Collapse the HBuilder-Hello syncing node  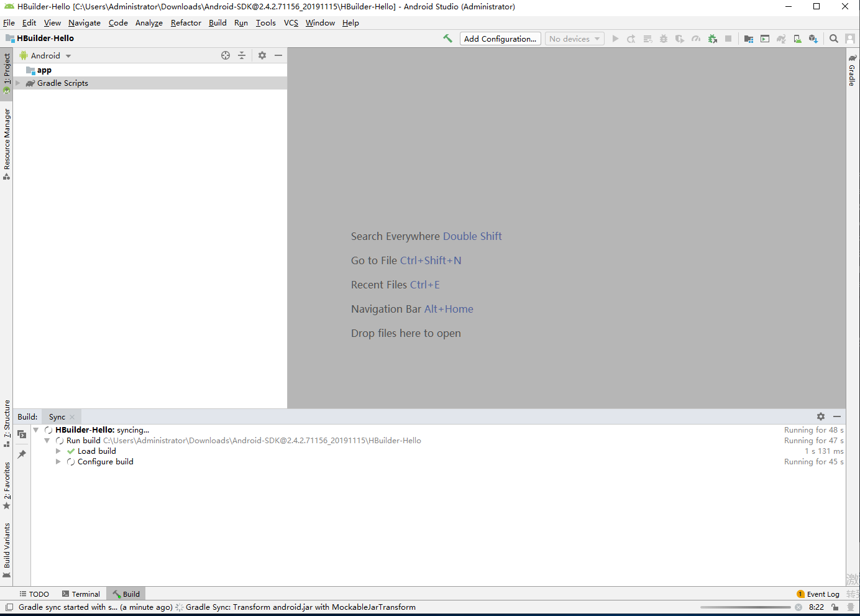tap(36, 430)
